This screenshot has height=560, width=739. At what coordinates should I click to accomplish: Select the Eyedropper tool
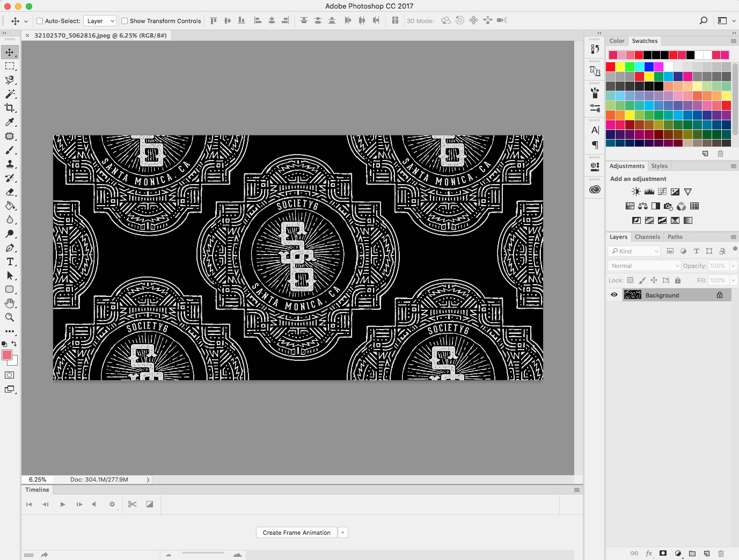(10, 122)
